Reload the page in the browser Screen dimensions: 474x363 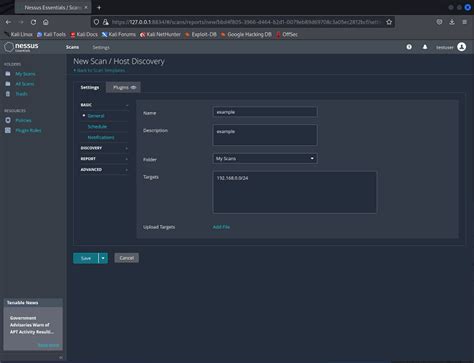point(33,22)
